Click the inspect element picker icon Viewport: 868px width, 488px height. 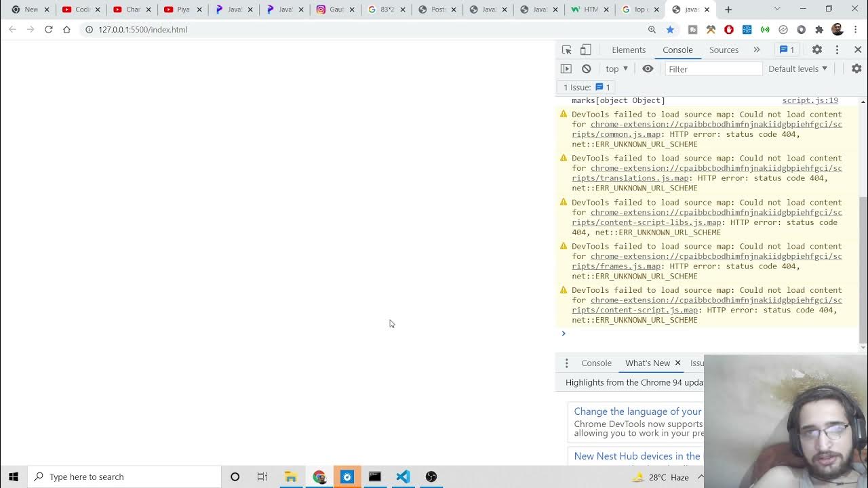567,49
